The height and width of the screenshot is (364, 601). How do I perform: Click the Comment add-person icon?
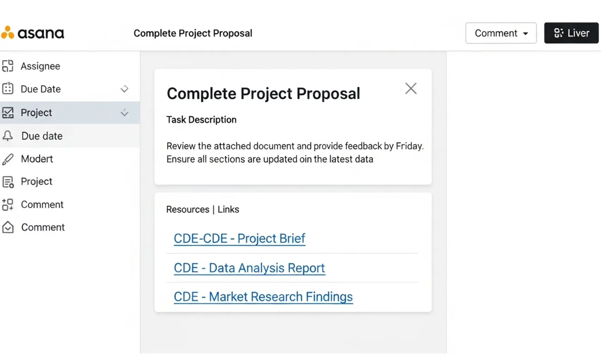coord(8,204)
